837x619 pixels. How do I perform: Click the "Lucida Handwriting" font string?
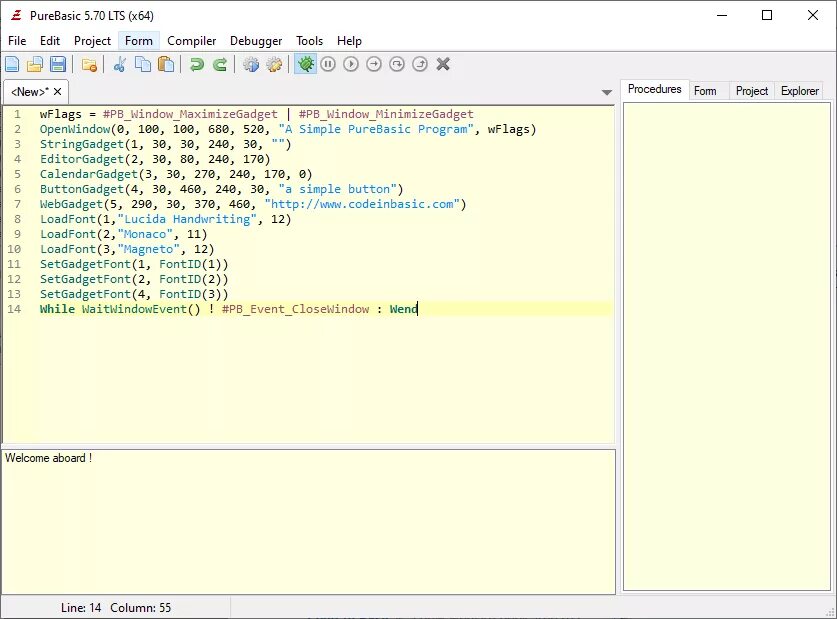tap(187, 219)
